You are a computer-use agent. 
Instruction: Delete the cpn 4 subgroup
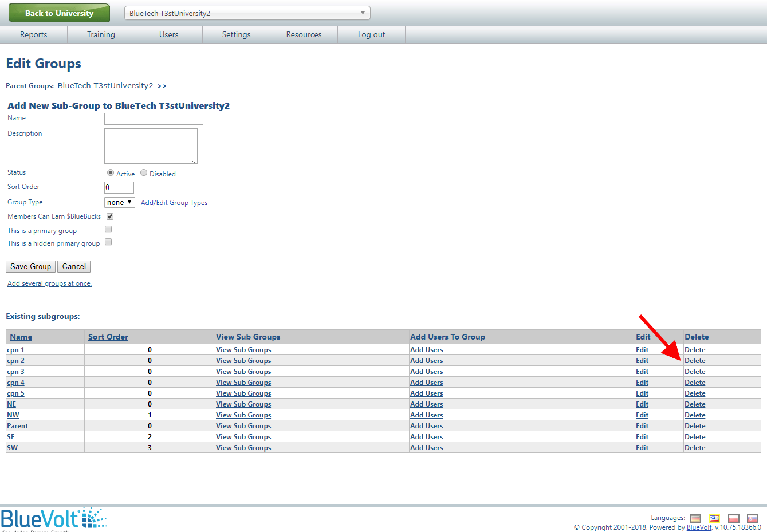click(x=695, y=383)
